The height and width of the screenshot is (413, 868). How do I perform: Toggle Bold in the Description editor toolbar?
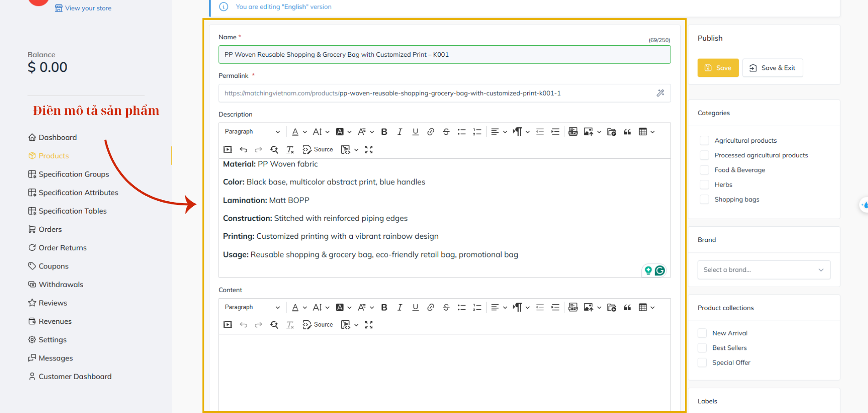pyautogui.click(x=384, y=132)
